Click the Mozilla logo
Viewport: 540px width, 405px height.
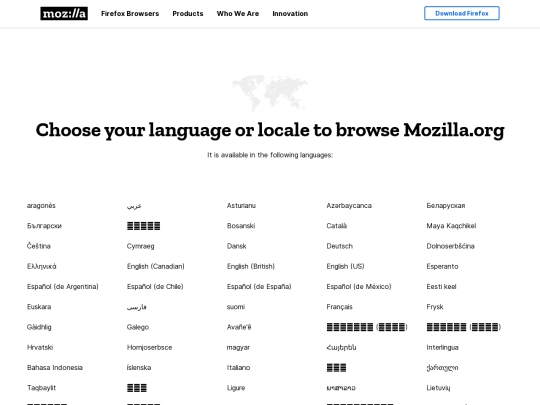coord(64,13)
